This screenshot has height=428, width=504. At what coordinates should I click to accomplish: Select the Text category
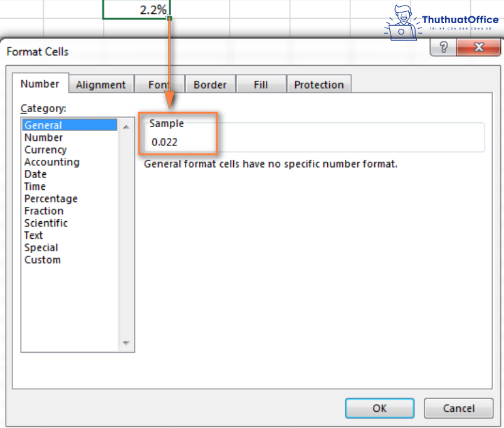pyautogui.click(x=33, y=235)
